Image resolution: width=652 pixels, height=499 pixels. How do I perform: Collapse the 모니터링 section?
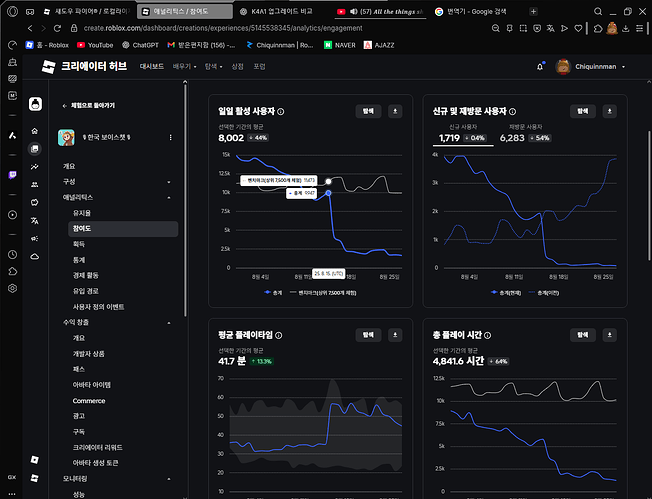[169, 479]
